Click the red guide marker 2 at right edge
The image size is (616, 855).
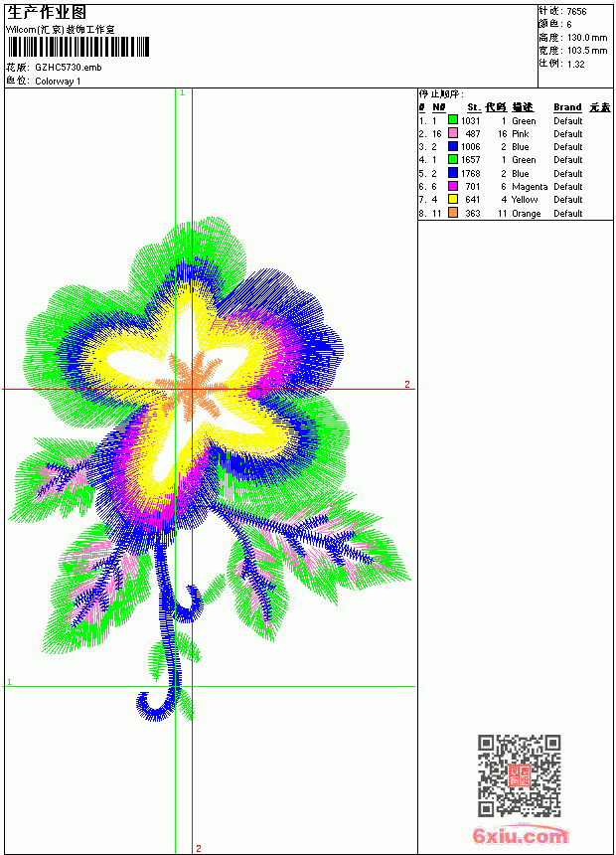(406, 385)
